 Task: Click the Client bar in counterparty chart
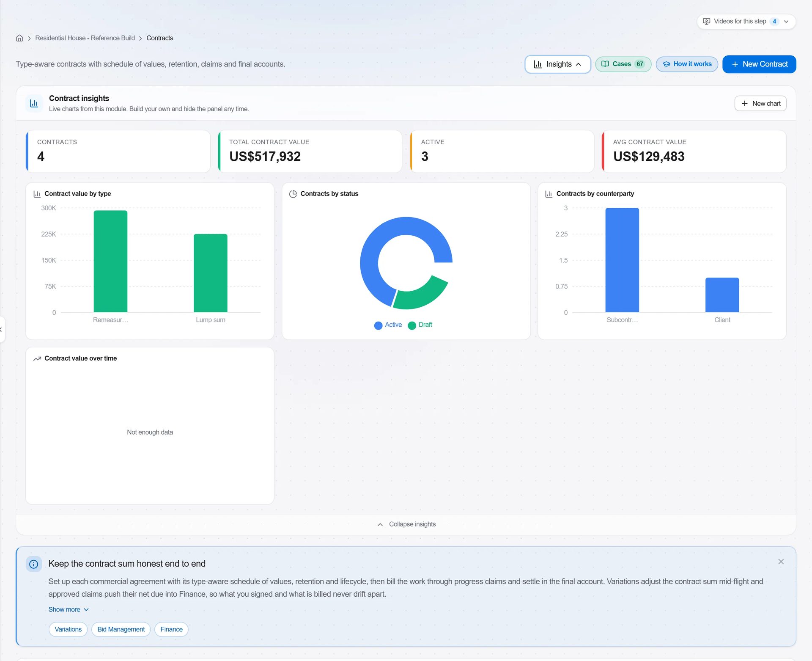tap(722, 295)
